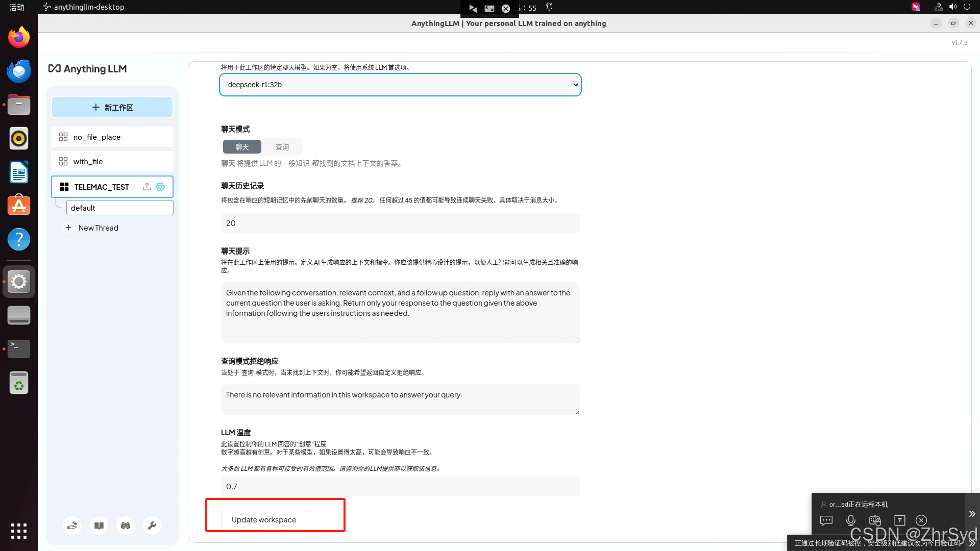Click the chat history count field
980x551 pixels.
[x=400, y=223]
